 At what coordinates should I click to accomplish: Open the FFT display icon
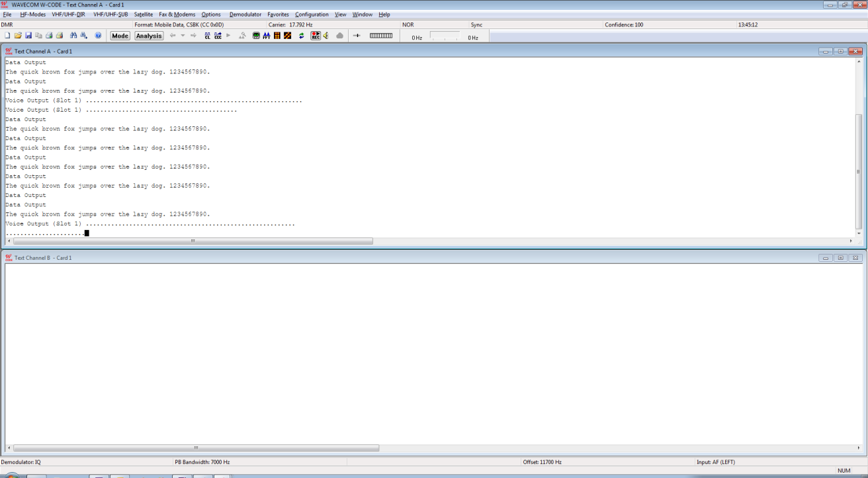click(x=266, y=36)
